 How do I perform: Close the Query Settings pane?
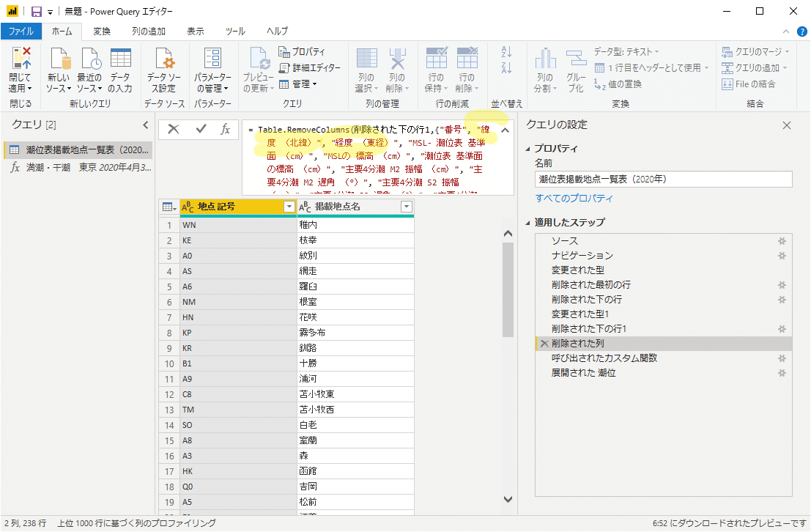[x=787, y=125]
